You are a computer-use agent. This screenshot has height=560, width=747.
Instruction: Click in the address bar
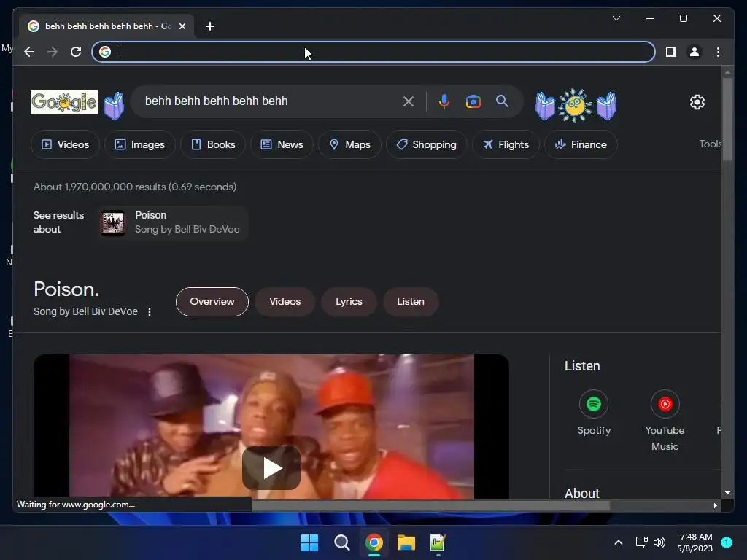(x=373, y=52)
